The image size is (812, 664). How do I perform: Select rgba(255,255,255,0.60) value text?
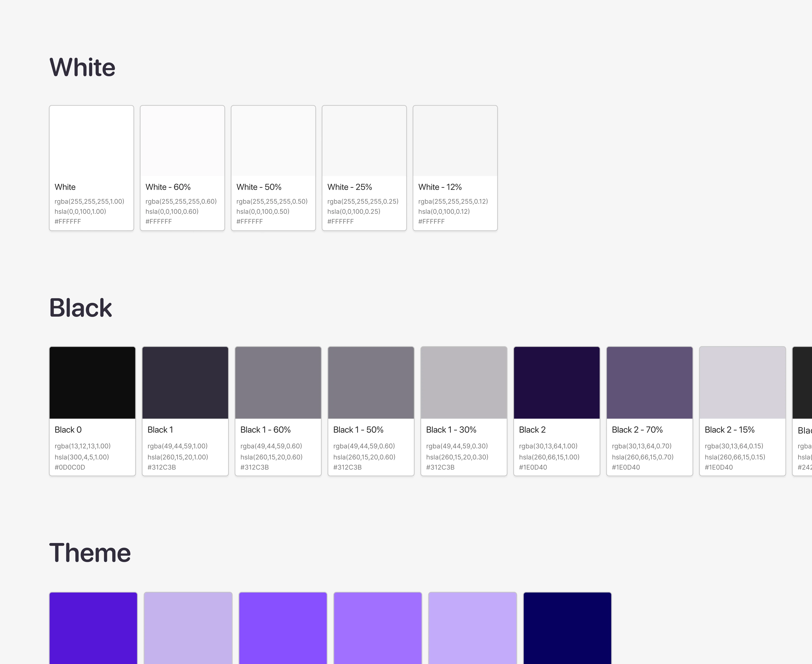(181, 202)
